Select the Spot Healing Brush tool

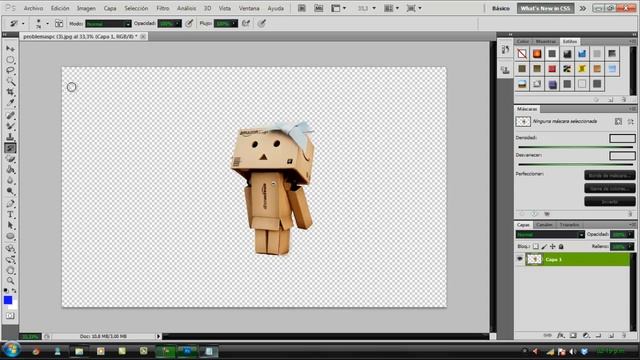pos(10,116)
